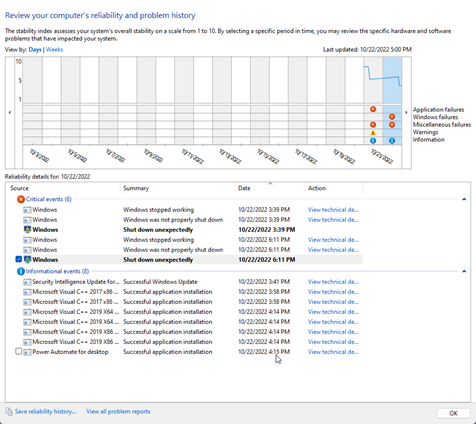The height and width of the screenshot is (424, 476).
Task: View technical details for Windows stopped working 3:39 PM
Action: coord(333,210)
